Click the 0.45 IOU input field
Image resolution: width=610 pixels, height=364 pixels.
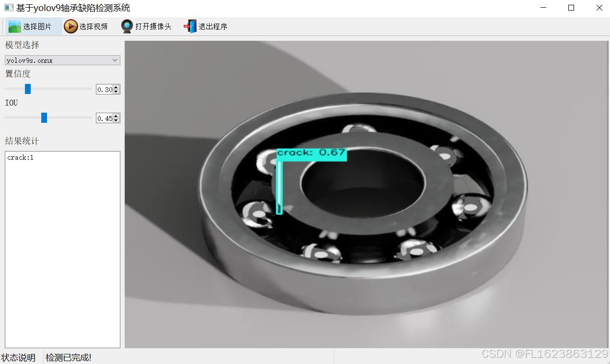click(105, 118)
